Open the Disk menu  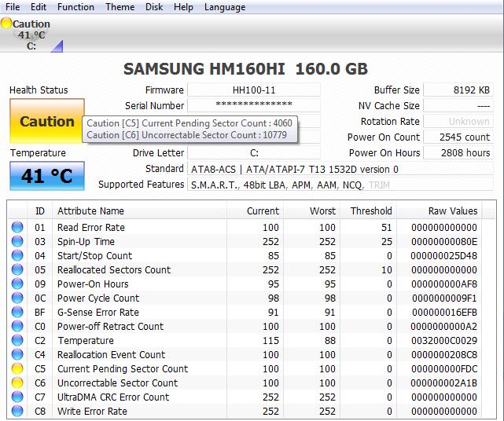click(154, 7)
